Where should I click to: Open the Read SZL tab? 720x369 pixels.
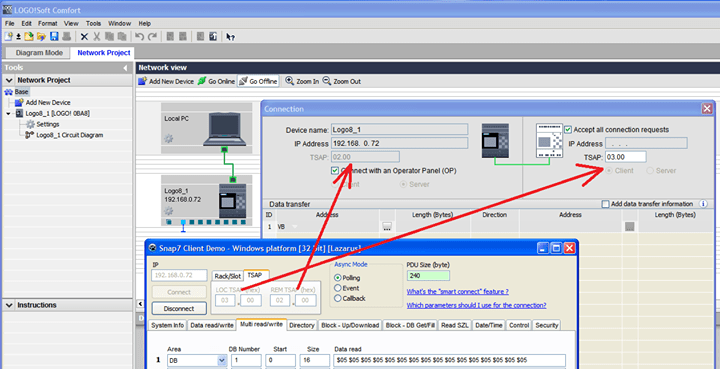pos(455,325)
